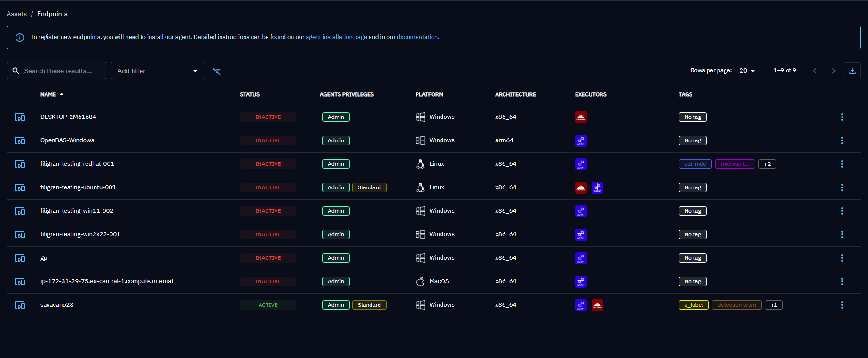This screenshot has height=358, width=868.
Task: Click into the Search these results field
Action: (x=61, y=71)
